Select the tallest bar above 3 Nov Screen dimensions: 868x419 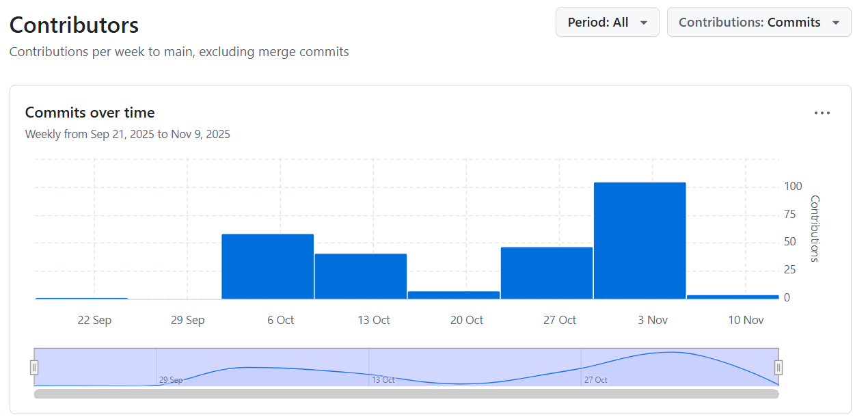[x=639, y=241]
